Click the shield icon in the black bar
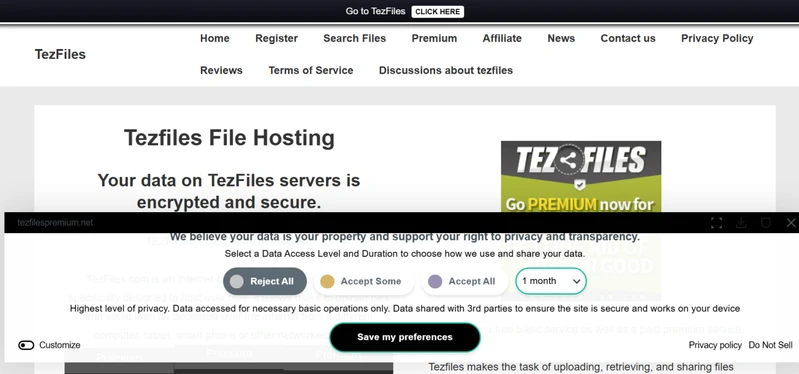The image size is (799, 374). click(765, 223)
